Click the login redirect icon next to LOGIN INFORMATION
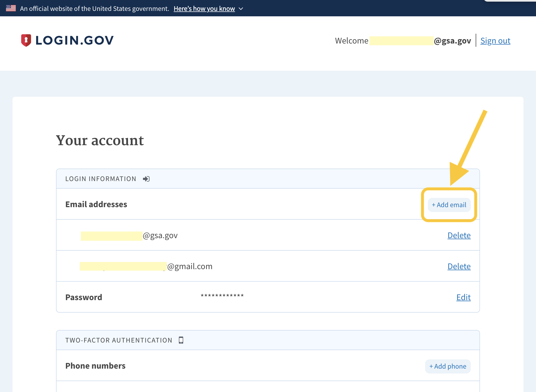The image size is (536, 392). [147, 179]
